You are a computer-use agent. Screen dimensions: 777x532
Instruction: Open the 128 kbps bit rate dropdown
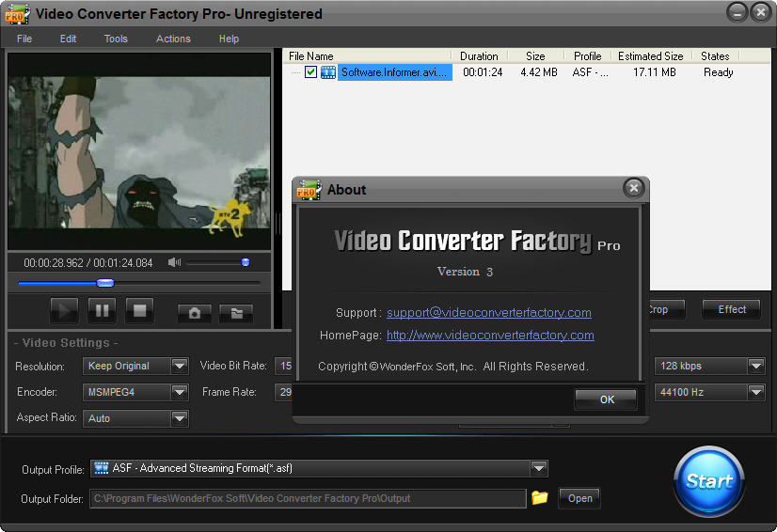(x=755, y=366)
